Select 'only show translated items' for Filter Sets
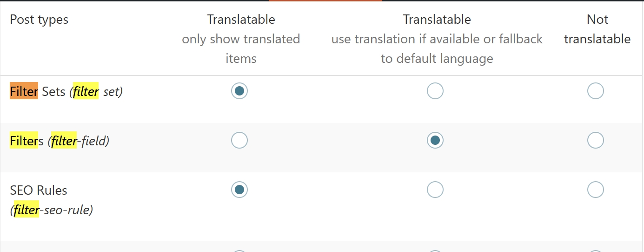 [x=239, y=91]
